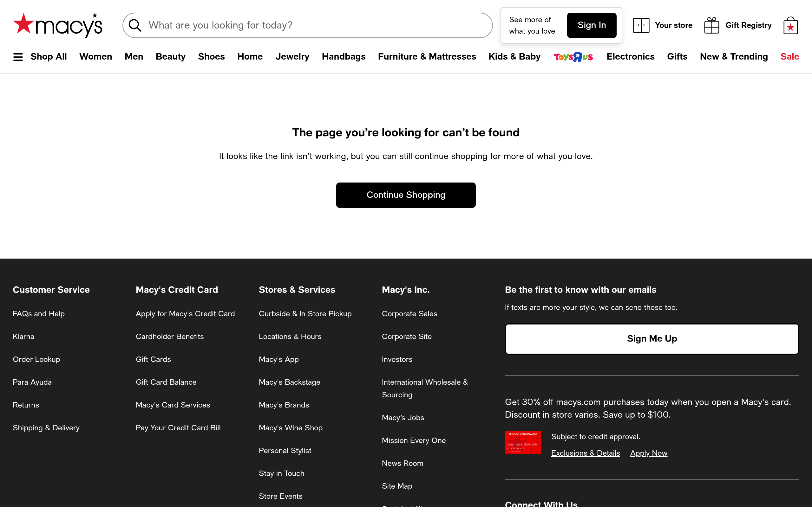This screenshot has height=507, width=812.
Task: Open the Shop All hamburger menu icon
Action: coord(18,57)
